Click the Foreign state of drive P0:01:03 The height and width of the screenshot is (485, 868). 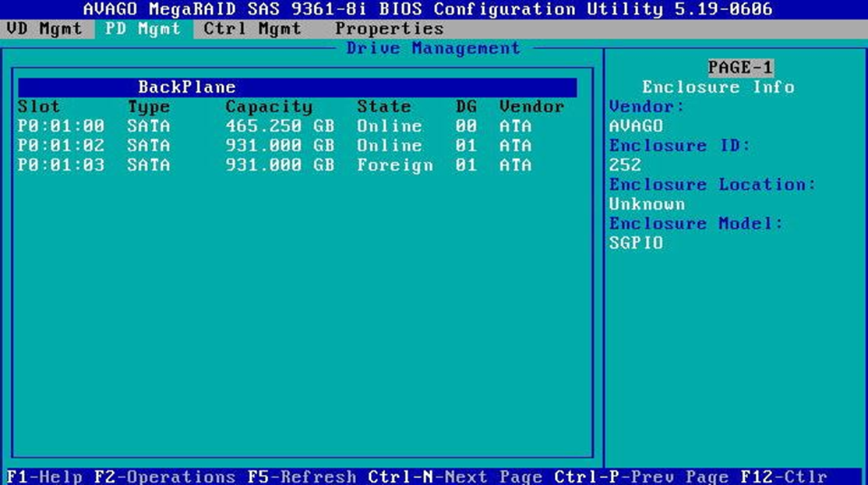click(395, 165)
